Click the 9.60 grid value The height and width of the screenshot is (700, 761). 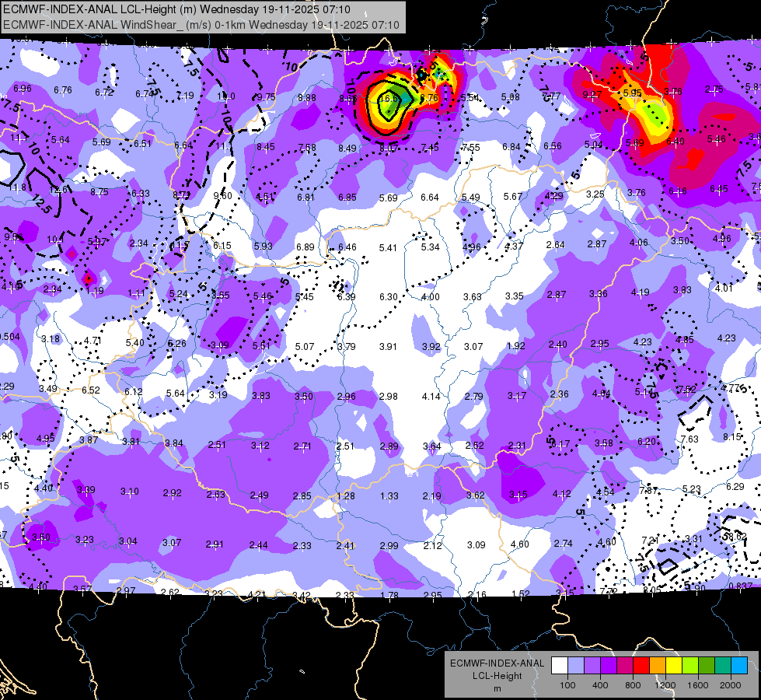(223, 195)
